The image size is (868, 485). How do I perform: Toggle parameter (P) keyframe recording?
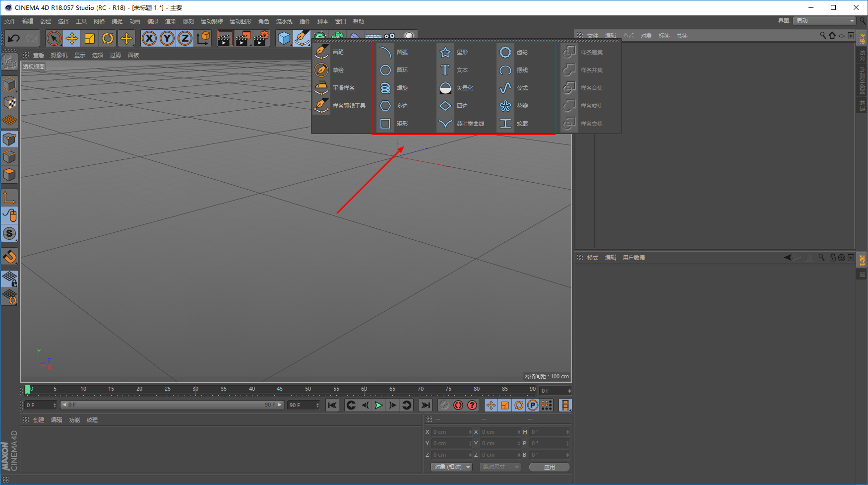click(533, 405)
